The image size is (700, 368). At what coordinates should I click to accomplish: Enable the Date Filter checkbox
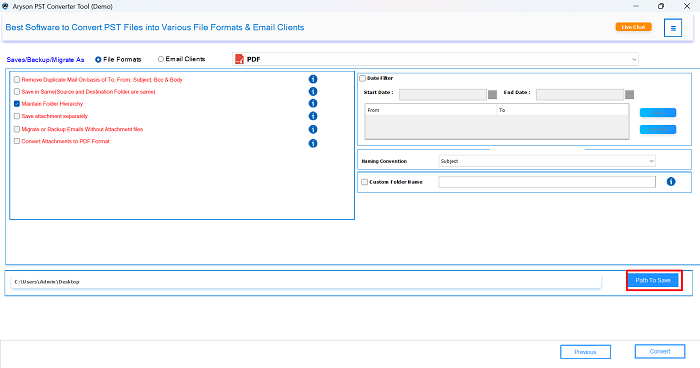362,78
